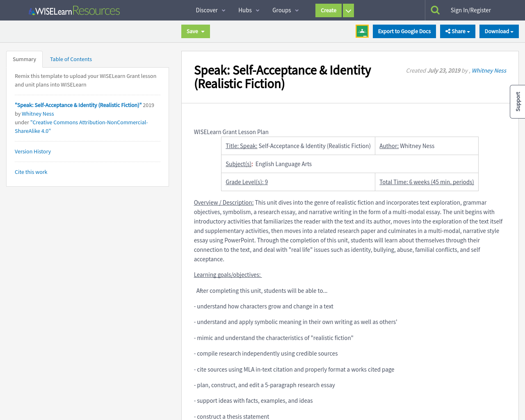Open the site search
This screenshot has height=420, width=525.
coord(435,9)
